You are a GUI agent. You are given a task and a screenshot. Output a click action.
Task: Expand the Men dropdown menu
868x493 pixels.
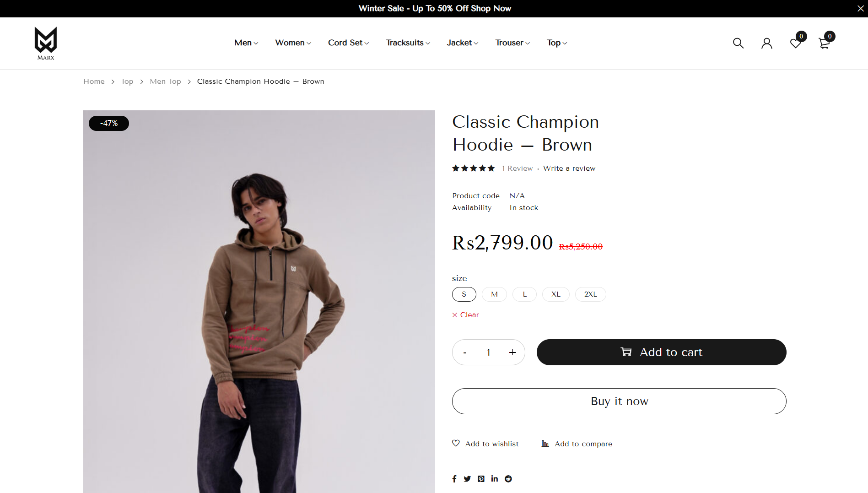(x=246, y=43)
